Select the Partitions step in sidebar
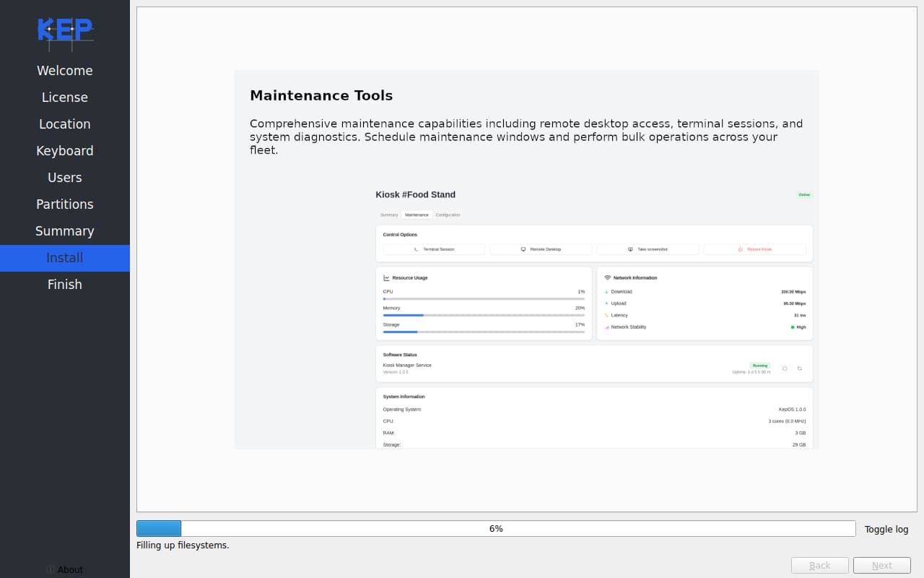The width and height of the screenshot is (924, 578). click(x=65, y=204)
